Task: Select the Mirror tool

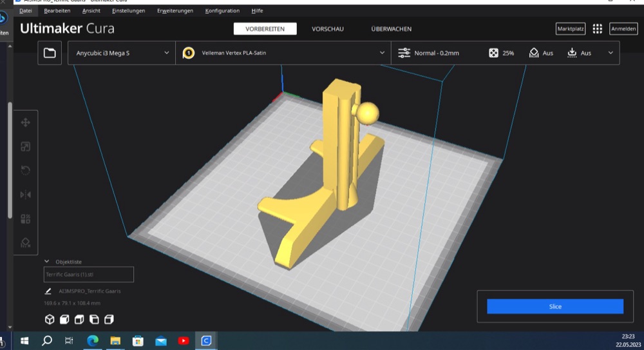Action: (x=26, y=195)
